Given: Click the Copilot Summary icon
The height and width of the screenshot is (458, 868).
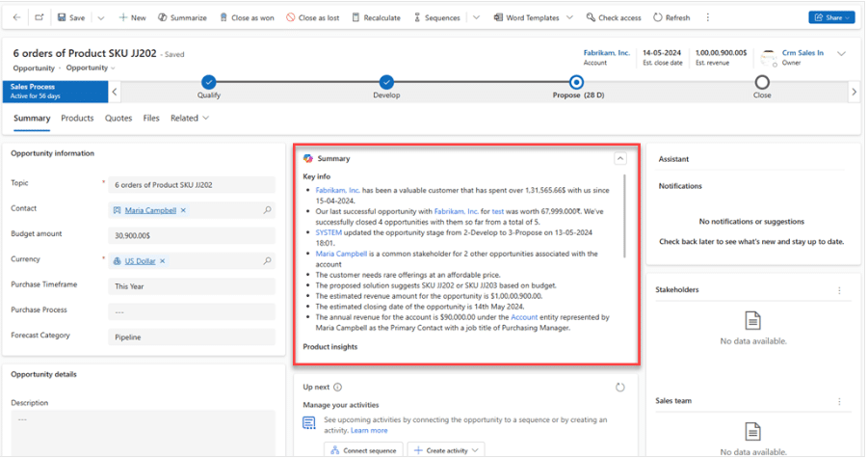Looking at the screenshot, I should click(307, 159).
